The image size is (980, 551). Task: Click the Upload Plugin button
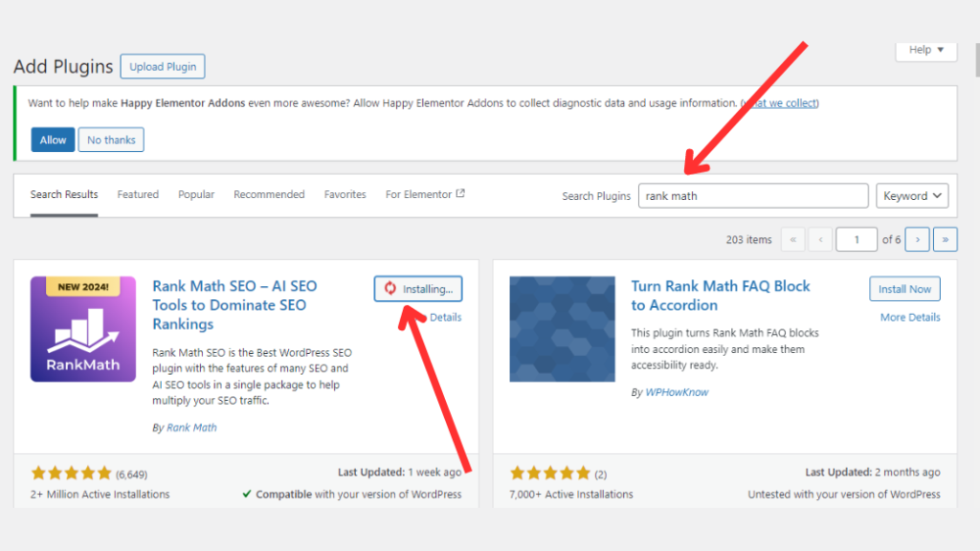pos(163,66)
